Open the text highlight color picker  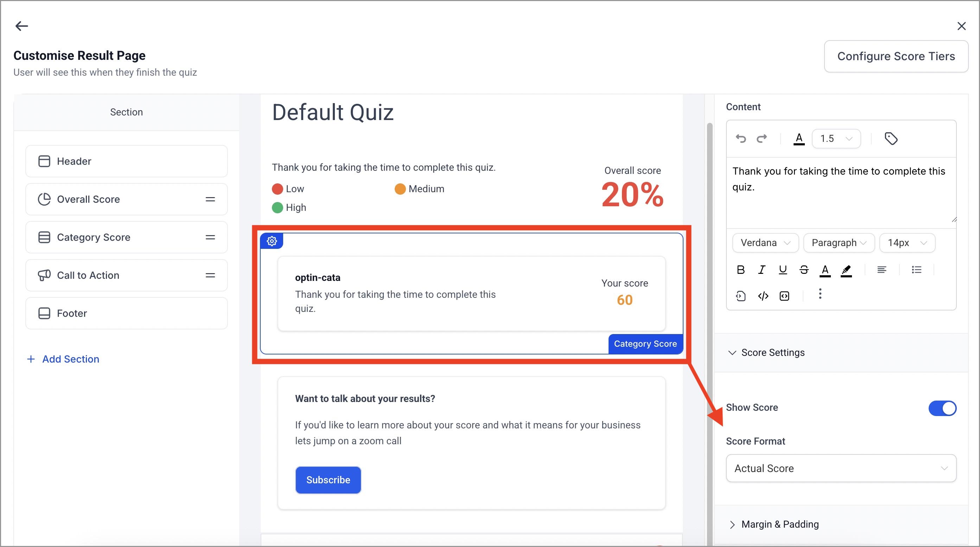[846, 270]
